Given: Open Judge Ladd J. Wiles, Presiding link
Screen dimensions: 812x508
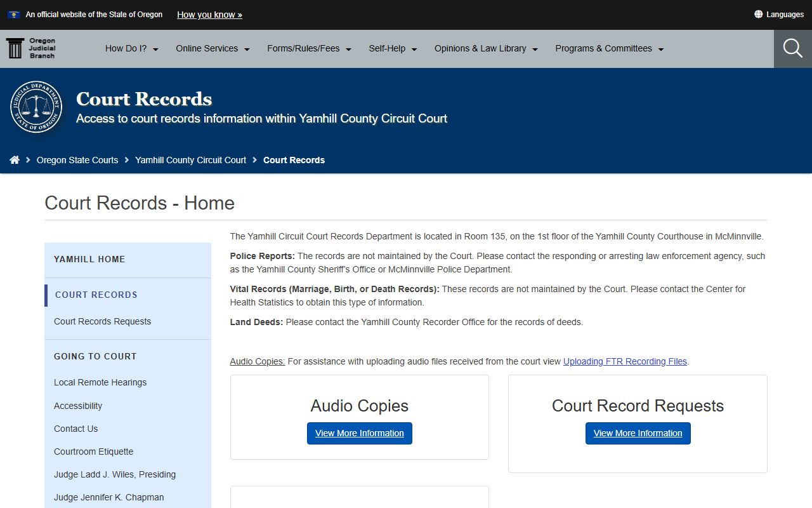Looking at the screenshot, I should (x=115, y=474).
